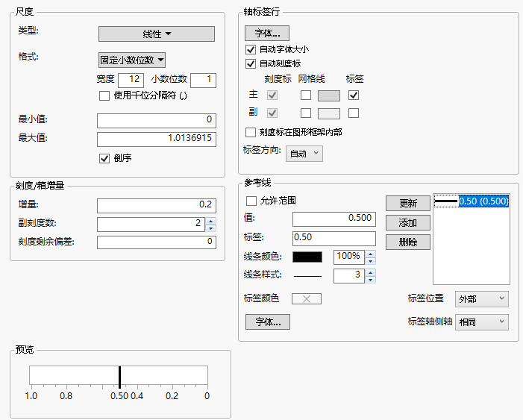Click the 宽度 field showing 12

pos(131,80)
